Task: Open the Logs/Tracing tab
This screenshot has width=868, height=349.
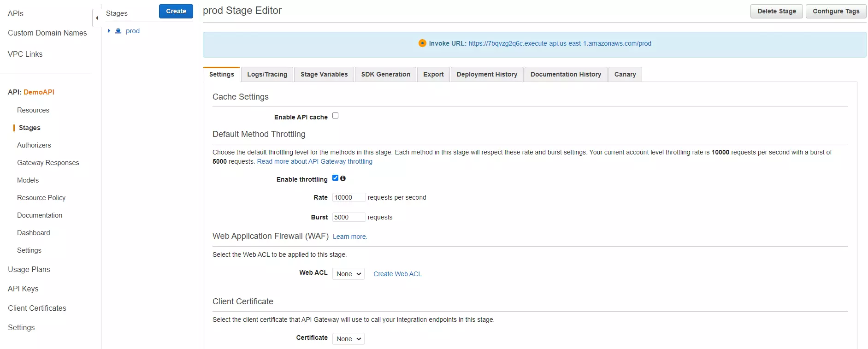Action: (267, 75)
